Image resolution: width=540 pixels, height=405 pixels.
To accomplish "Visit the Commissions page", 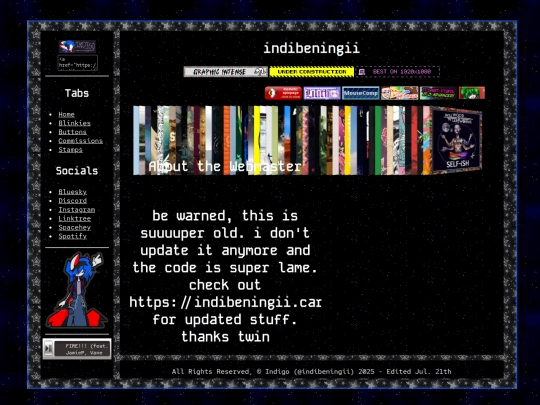I will 80,141.
